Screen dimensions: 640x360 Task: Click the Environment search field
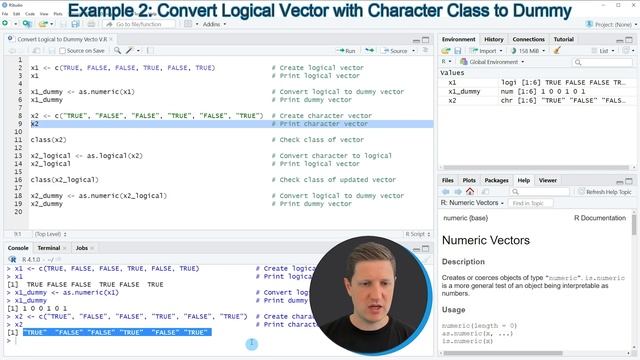coord(603,62)
